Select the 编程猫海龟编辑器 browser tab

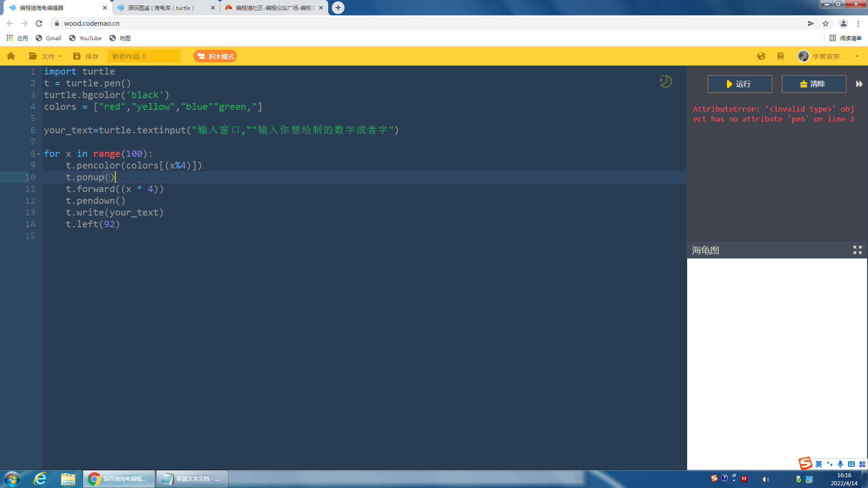coord(57,8)
